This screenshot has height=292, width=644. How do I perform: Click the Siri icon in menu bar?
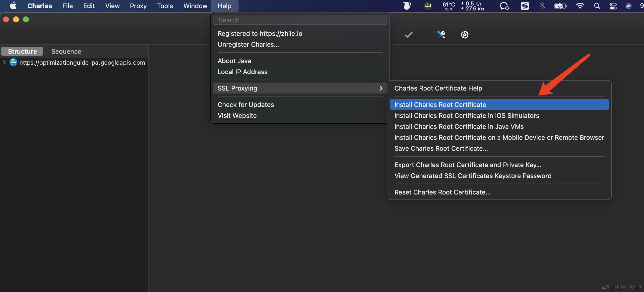(628, 6)
